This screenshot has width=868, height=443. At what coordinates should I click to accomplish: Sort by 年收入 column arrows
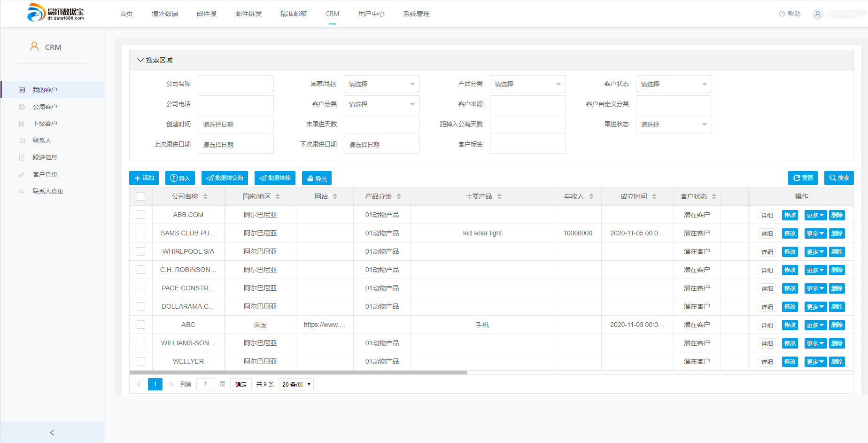[591, 196]
